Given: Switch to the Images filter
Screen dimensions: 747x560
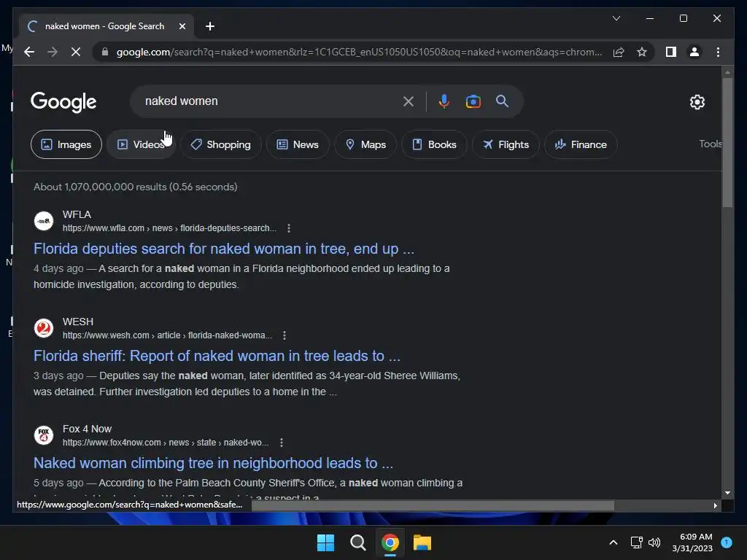Looking at the screenshot, I should pyautogui.click(x=66, y=144).
